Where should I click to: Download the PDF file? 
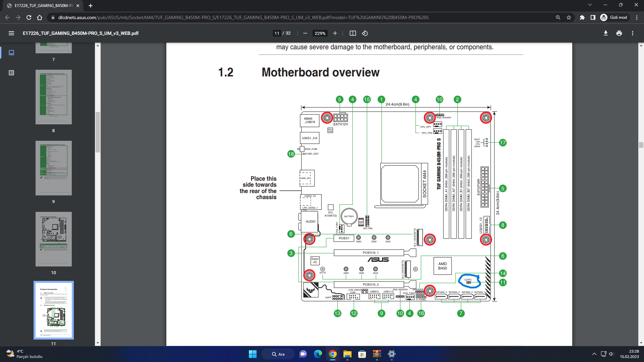(x=605, y=33)
